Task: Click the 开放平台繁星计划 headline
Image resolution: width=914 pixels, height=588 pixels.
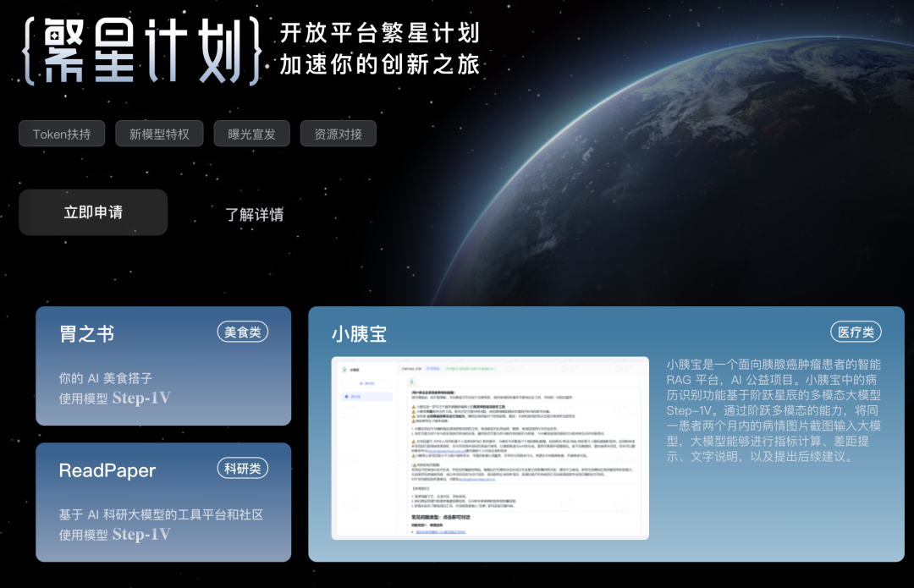Action: (380, 33)
